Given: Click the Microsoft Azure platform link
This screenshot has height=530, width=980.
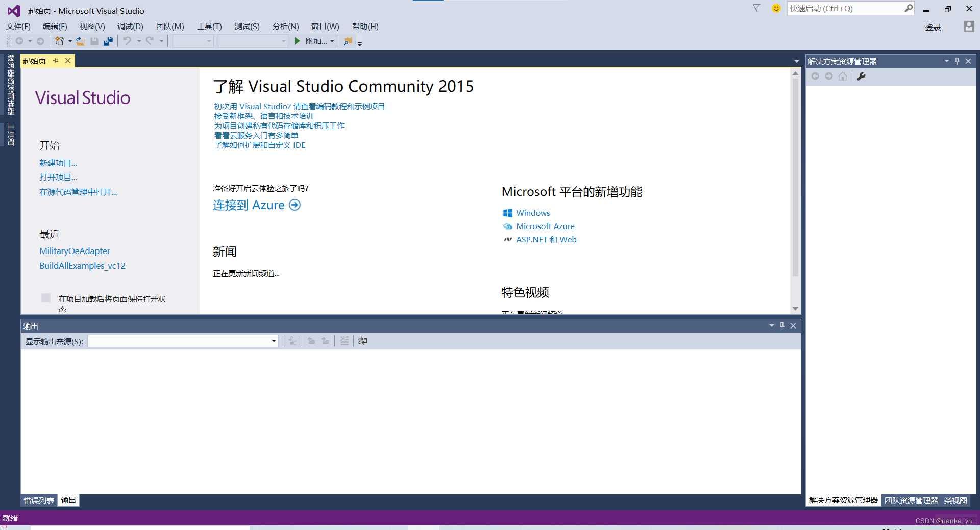Looking at the screenshot, I should tap(545, 226).
